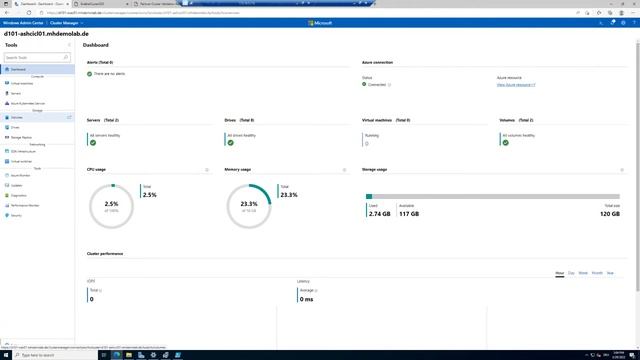Click the no alerts green check icon
Screen dimensions: 640x360
coord(89,74)
